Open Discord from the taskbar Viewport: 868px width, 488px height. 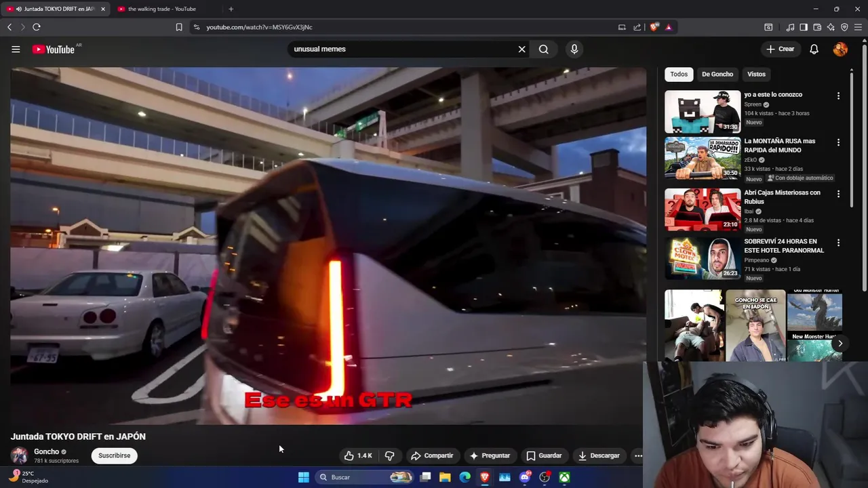click(x=525, y=477)
